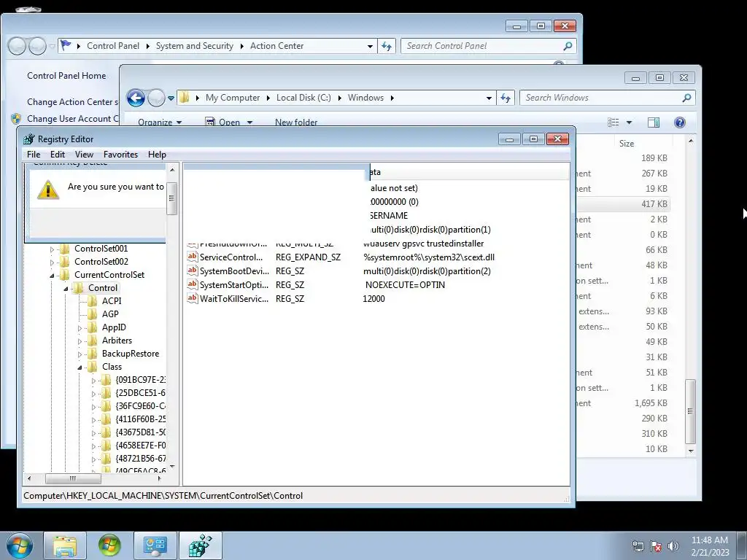Click the 12000 data value
The width and height of the screenshot is (747, 560).
click(373, 298)
